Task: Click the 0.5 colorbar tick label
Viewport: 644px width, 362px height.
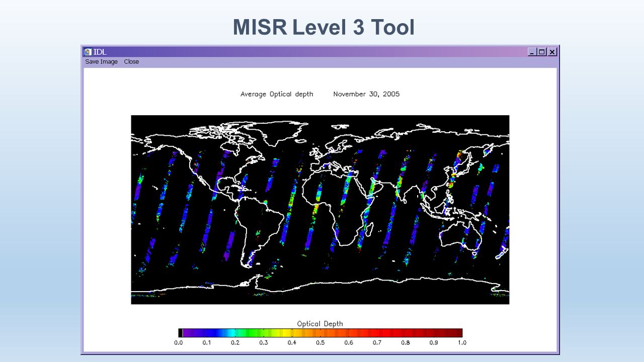Action: [320, 342]
